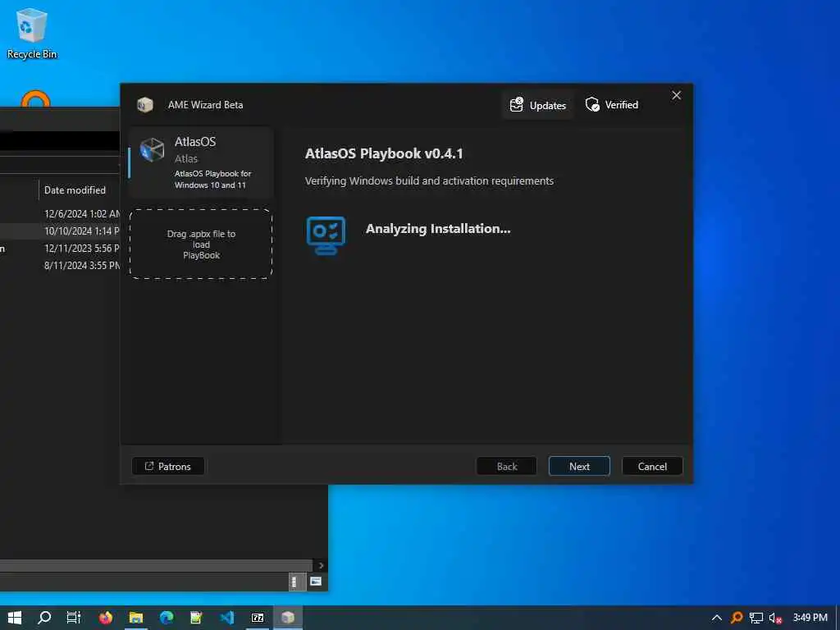Open 7-Zip from the taskbar
This screenshot has height=630, width=840.
click(x=258, y=618)
